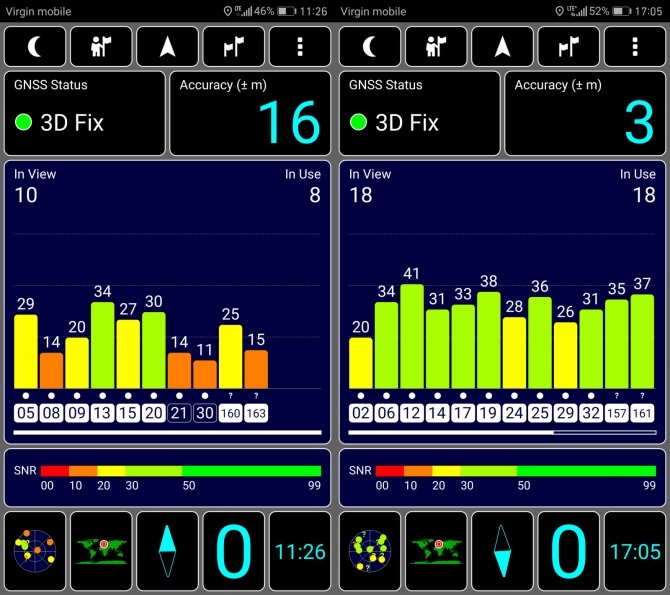Select satellite ID 24 label
The width and height of the screenshot is (670, 595).
514,413
